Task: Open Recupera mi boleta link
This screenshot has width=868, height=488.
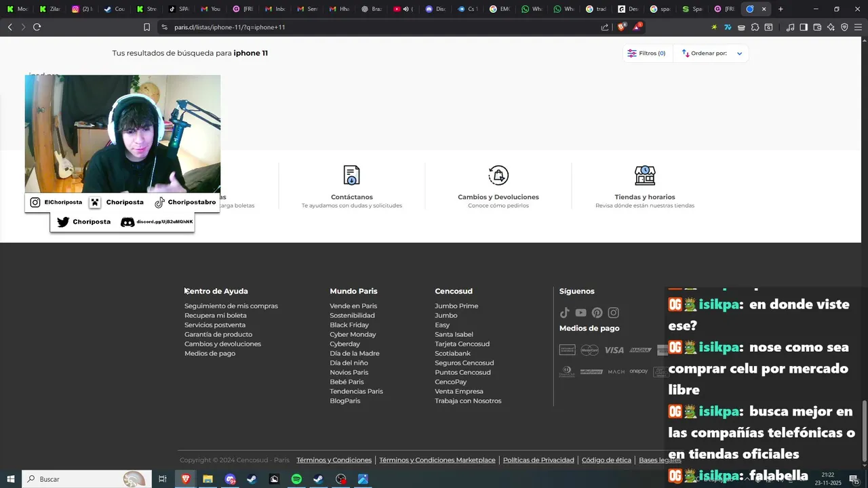Action: pos(216,315)
